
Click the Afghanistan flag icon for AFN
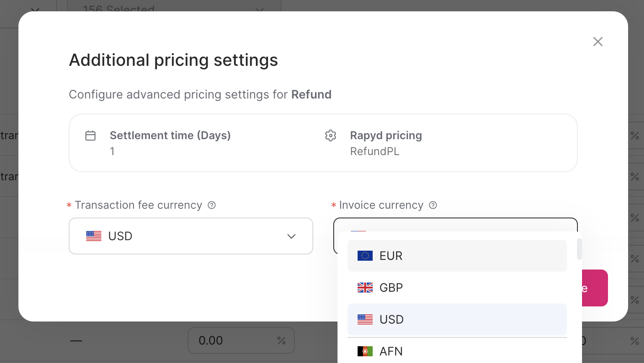365,351
